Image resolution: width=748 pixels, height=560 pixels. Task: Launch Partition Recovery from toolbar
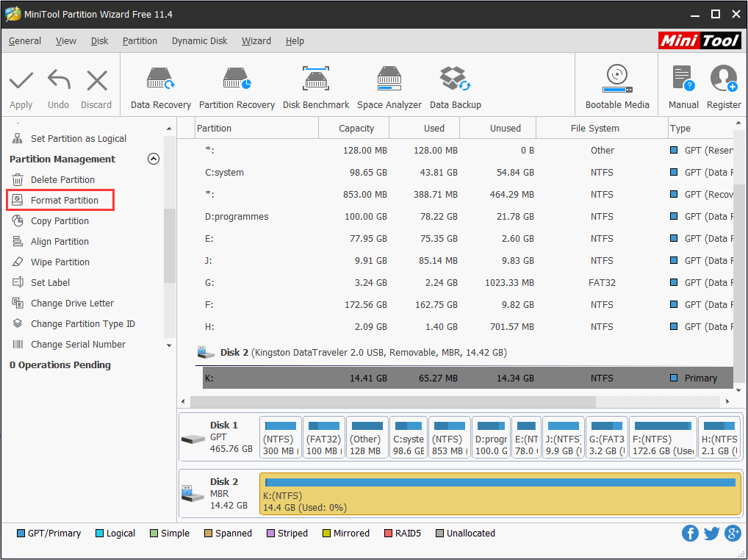pos(237,87)
